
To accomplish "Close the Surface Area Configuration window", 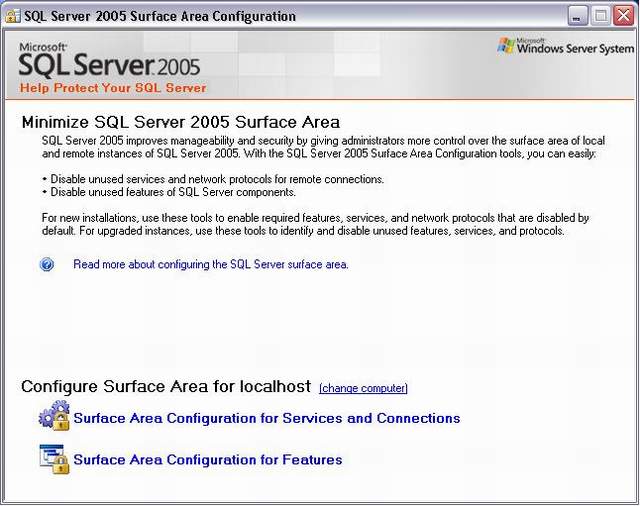I will 624,16.
